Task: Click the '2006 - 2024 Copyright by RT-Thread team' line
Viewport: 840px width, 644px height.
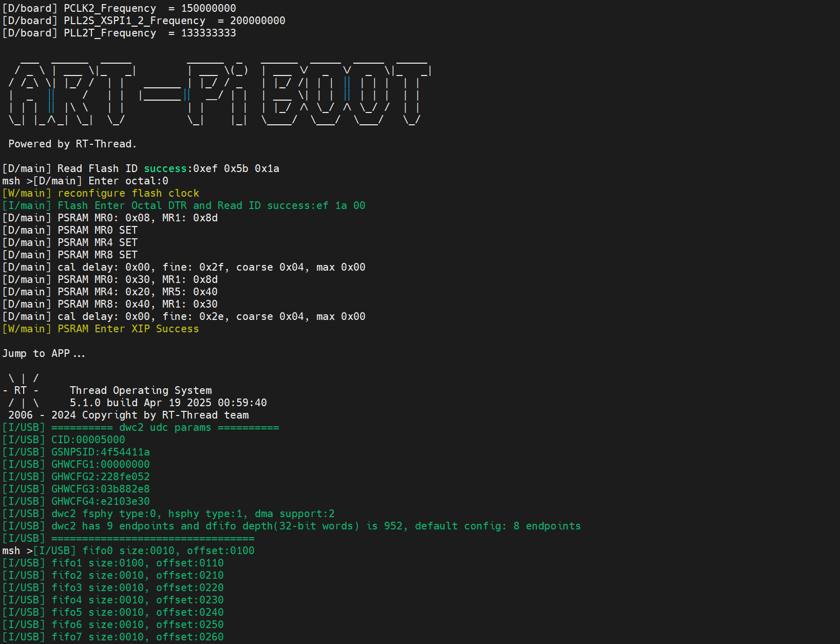Action: [128, 415]
